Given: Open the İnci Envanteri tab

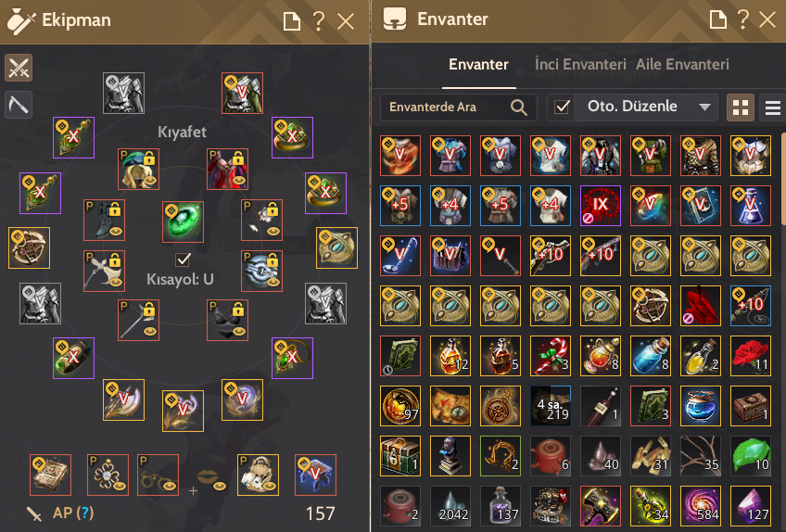Looking at the screenshot, I should pyautogui.click(x=580, y=65).
